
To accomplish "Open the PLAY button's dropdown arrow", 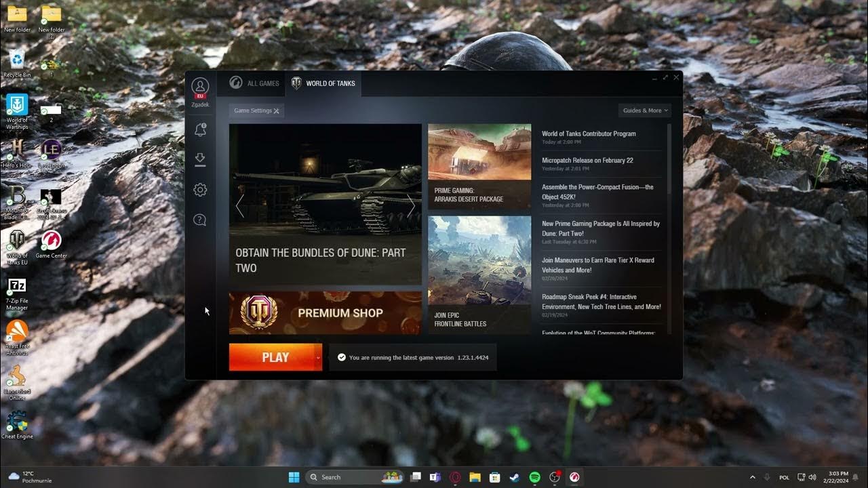I will (x=317, y=357).
